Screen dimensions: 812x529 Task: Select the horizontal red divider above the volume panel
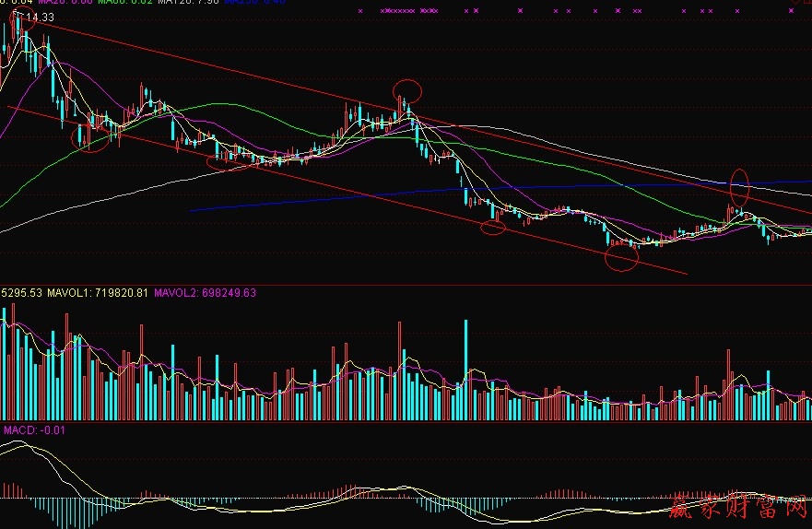(406, 285)
